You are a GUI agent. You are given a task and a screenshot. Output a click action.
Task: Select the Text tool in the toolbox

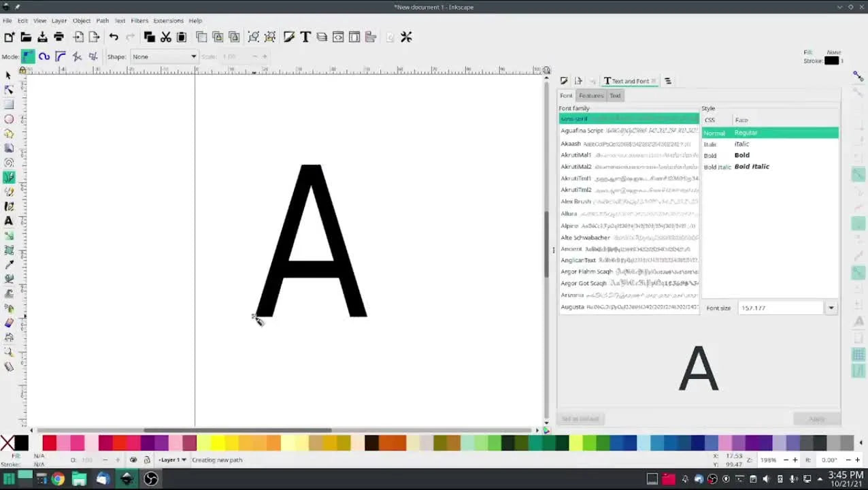9,220
